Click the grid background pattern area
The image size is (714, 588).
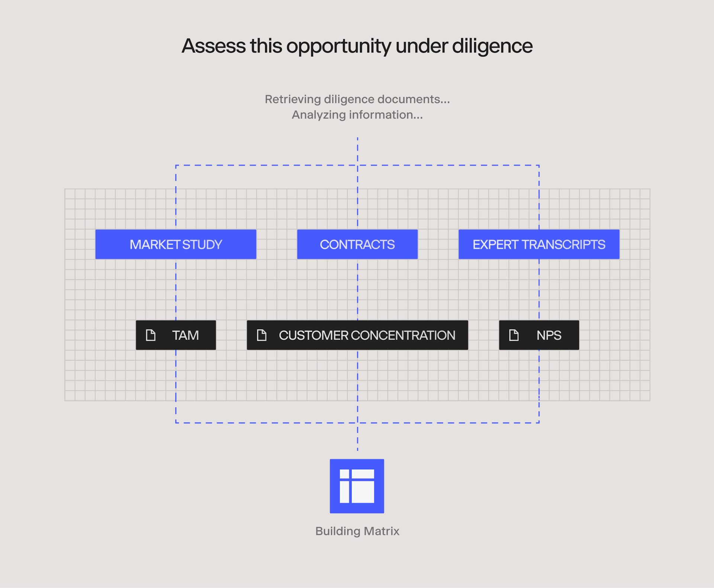point(358,297)
